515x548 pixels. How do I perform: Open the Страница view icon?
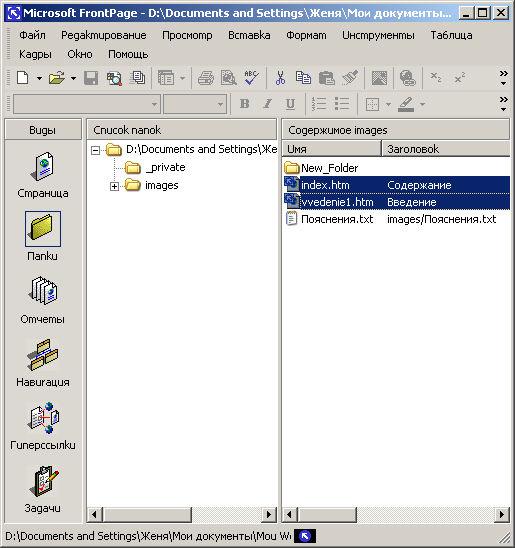tap(43, 167)
